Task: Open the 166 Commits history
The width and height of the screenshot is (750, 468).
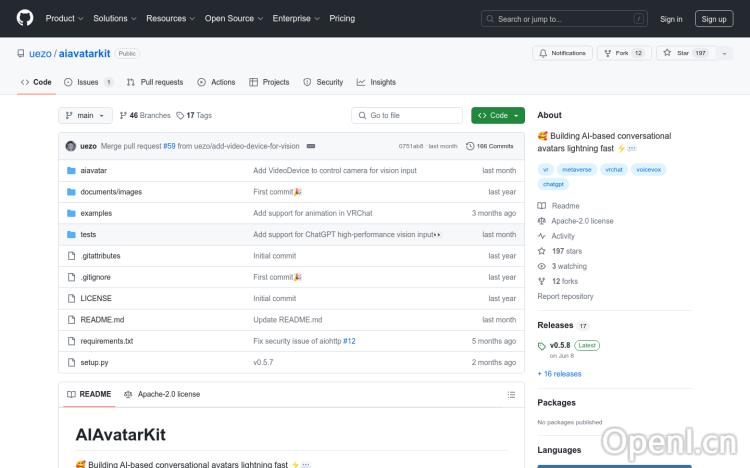Action: (x=490, y=146)
